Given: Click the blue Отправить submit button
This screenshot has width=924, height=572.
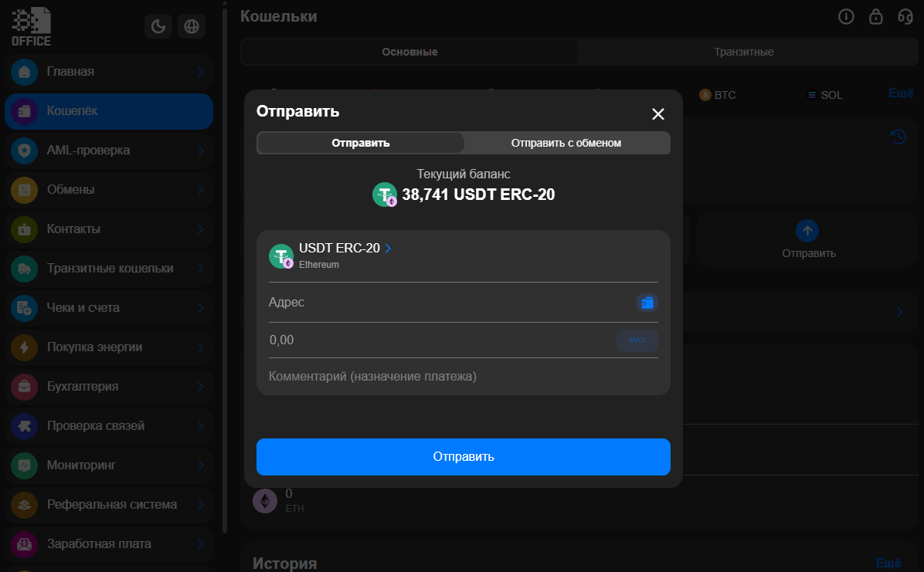Looking at the screenshot, I should [463, 456].
